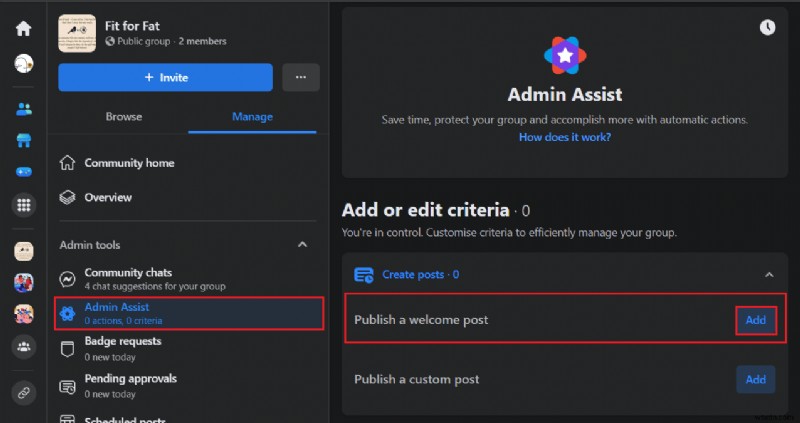Click the Create posts · 0 heading
The width and height of the screenshot is (800, 423).
coord(420,275)
